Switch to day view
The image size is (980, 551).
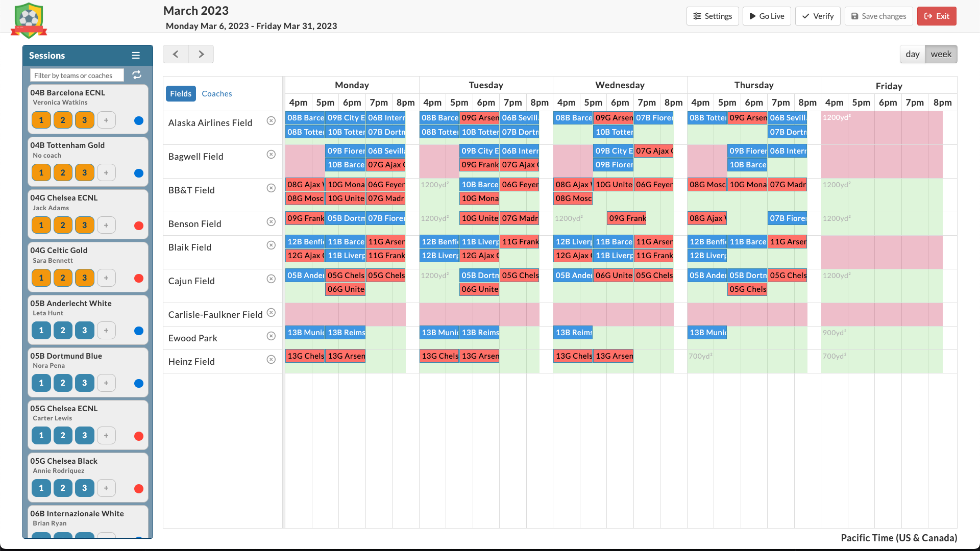(913, 54)
